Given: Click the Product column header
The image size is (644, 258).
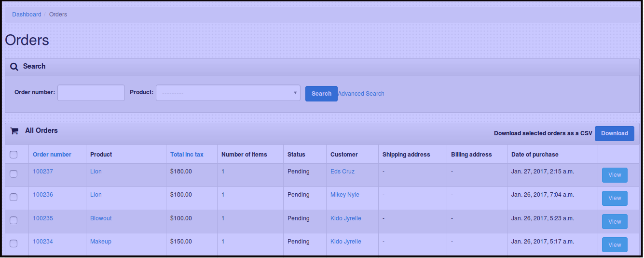Looking at the screenshot, I should [101, 155].
